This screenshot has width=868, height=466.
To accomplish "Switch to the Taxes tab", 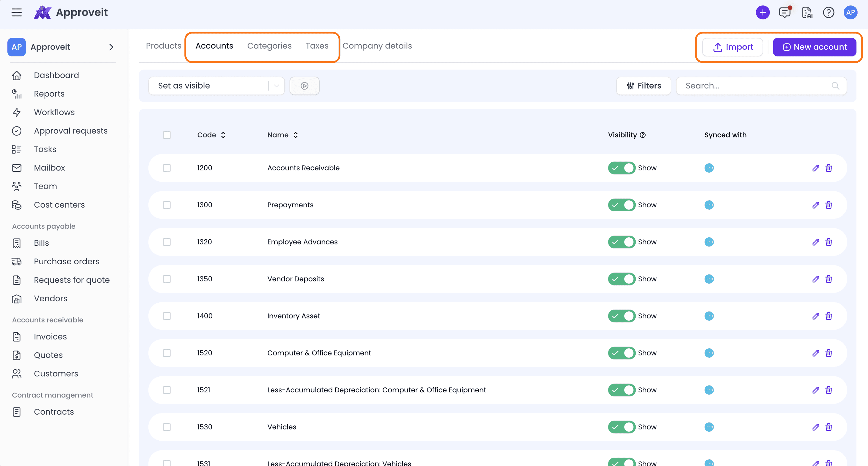I will point(317,46).
